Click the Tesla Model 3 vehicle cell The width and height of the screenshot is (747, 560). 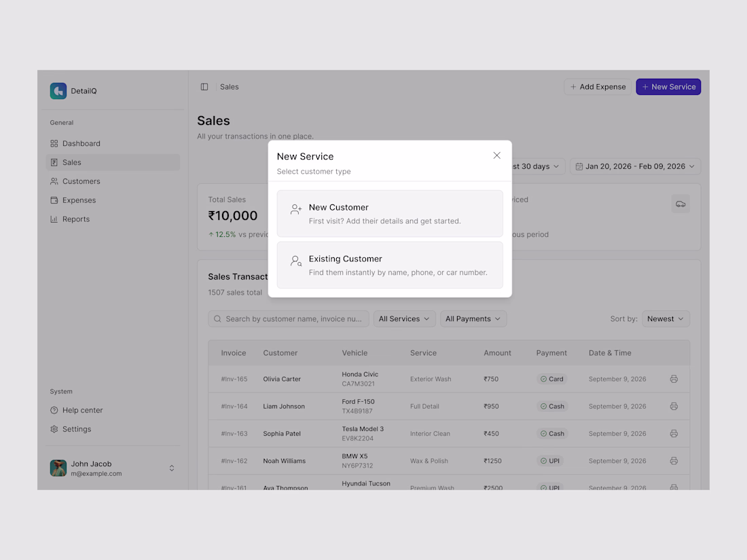point(363,433)
